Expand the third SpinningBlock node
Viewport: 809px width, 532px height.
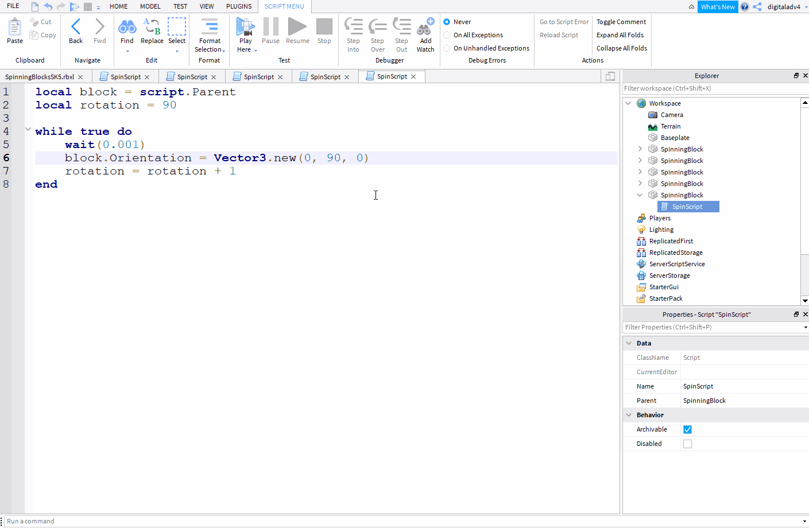[x=640, y=172]
